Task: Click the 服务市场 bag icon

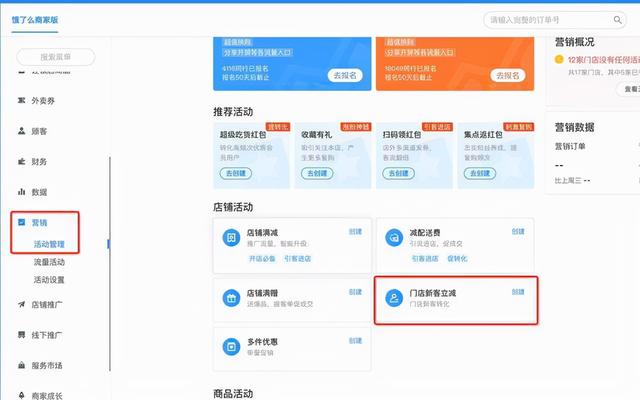Action: click(22, 365)
